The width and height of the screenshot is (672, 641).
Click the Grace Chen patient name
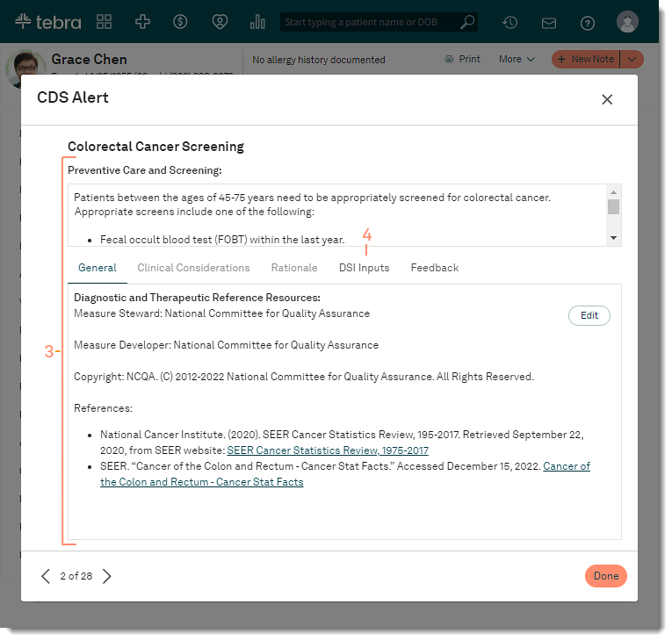(89, 59)
